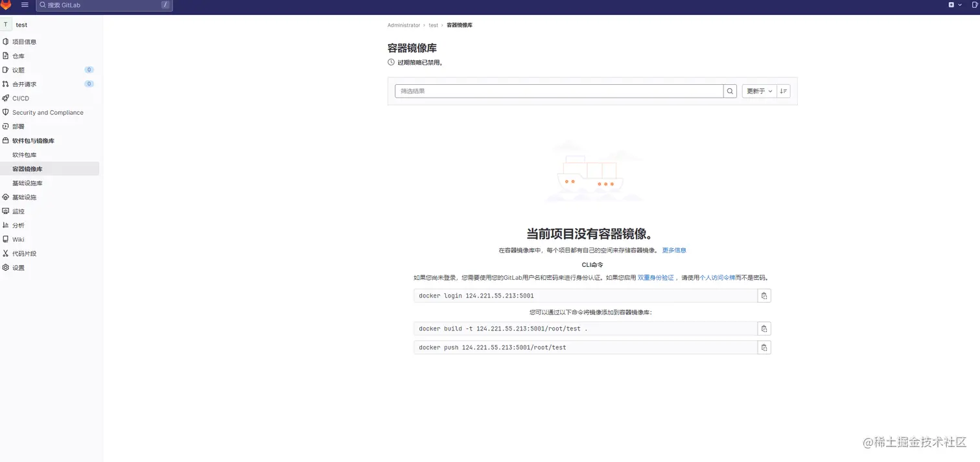Go to the test breadcrumb link
980x462 pixels.
(x=434, y=25)
